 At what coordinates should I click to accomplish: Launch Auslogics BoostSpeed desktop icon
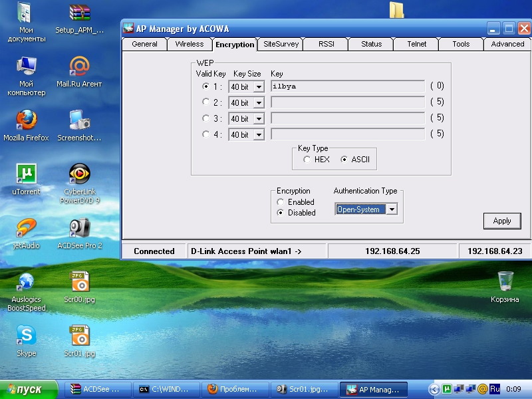coord(27,283)
